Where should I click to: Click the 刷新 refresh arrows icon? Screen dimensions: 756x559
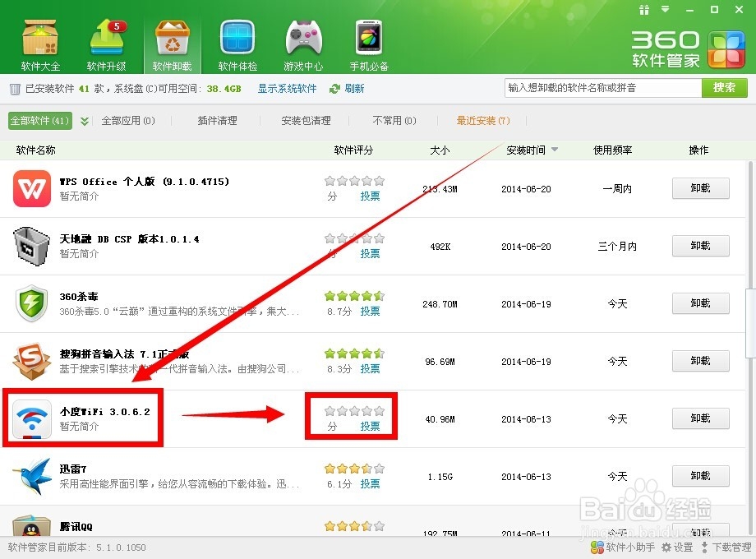point(334,89)
